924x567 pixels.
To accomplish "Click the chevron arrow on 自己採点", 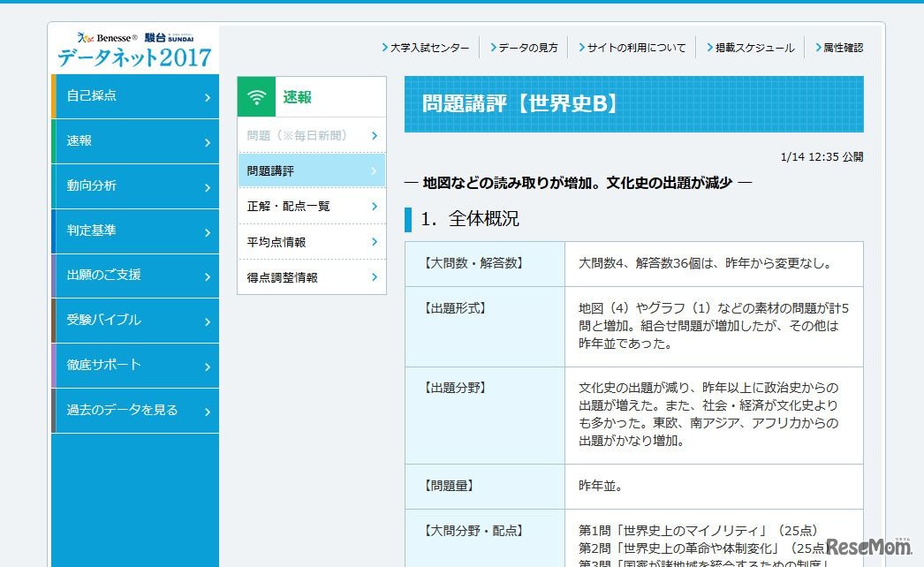I will tap(208, 96).
